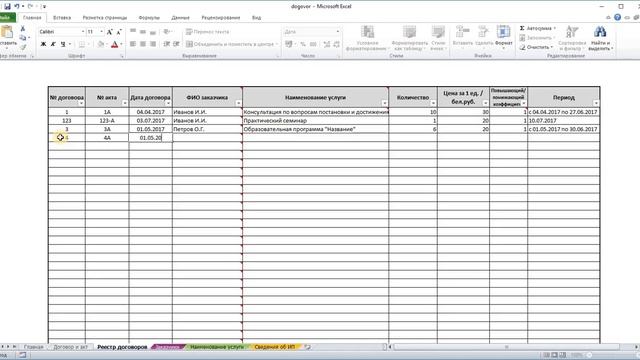Save the workbook from quick access toolbar
Screen dimensions: 640x360
pyautogui.click(x=7, y=6)
